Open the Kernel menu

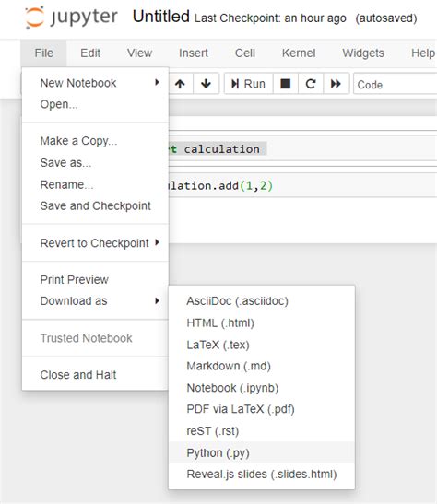click(x=299, y=53)
